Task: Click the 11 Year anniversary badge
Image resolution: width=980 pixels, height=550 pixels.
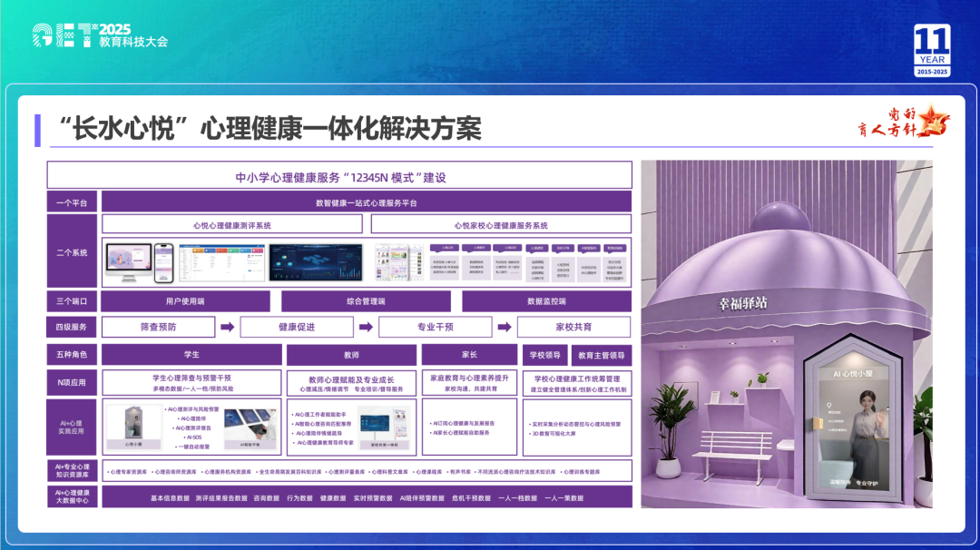Action: click(931, 51)
